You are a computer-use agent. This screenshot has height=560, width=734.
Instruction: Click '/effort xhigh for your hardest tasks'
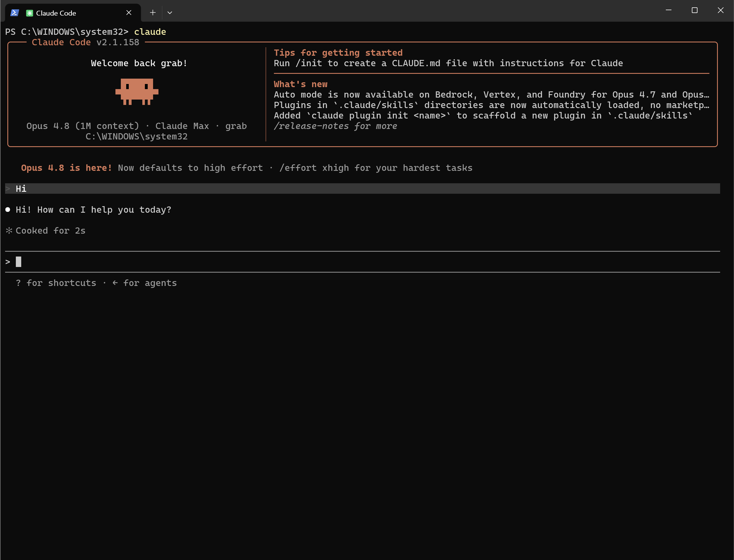(376, 168)
